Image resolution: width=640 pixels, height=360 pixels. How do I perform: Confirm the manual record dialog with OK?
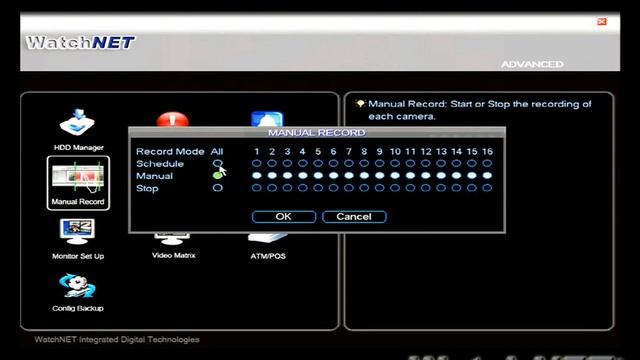pos(284,217)
